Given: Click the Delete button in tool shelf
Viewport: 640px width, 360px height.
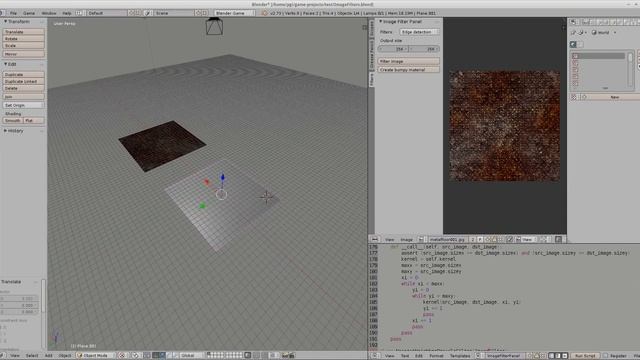Looking at the screenshot, I should tap(23, 88).
